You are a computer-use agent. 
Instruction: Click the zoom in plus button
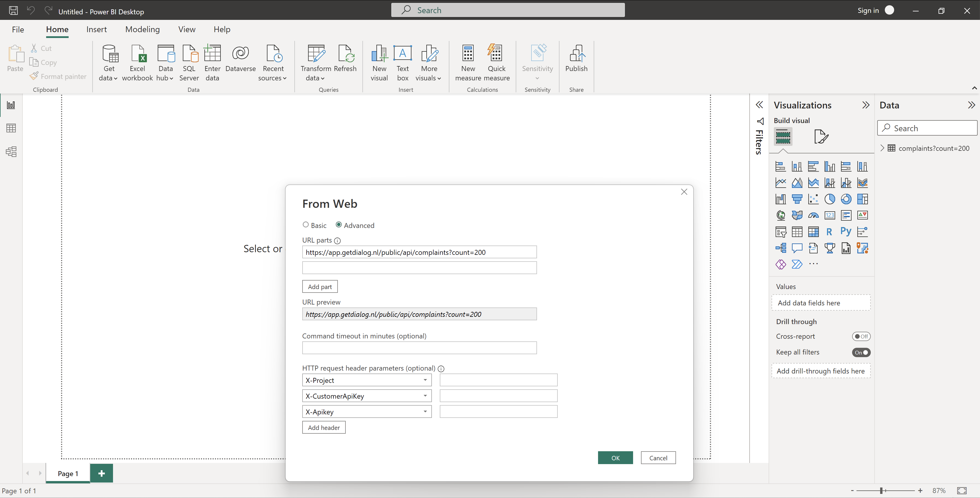920,491
